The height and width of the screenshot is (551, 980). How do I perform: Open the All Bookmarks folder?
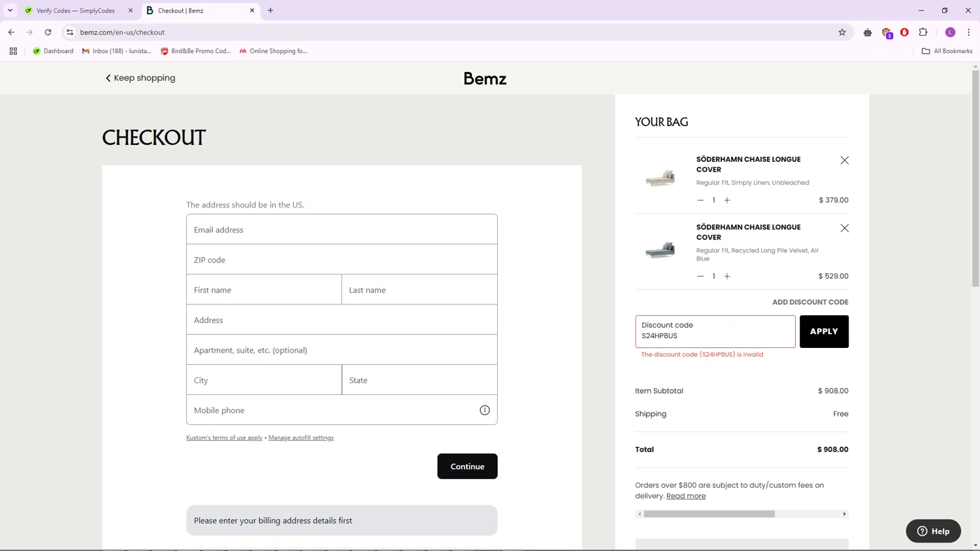[x=947, y=51]
